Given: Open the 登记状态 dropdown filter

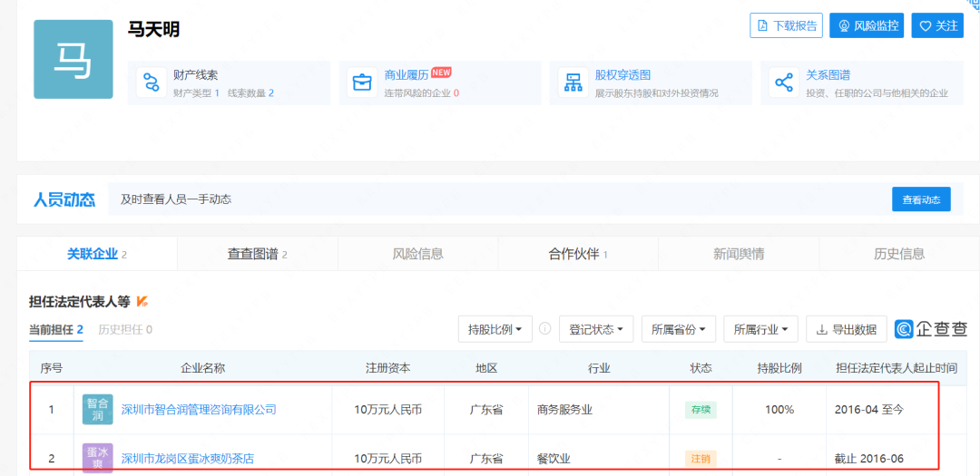Looking at the screenshot, I should click(x=595, y=329).
